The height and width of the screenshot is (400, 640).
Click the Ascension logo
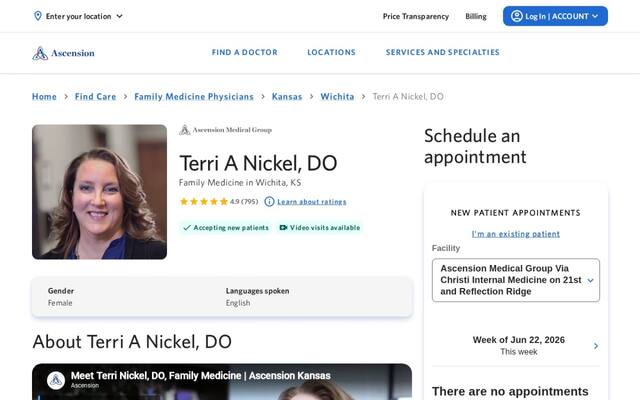click(x=63, y=53)
